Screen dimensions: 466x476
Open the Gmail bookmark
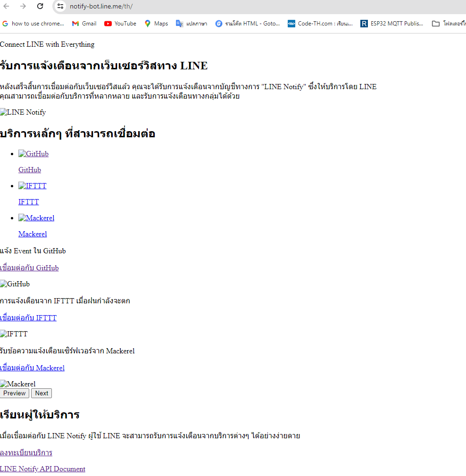click(84, 24)
